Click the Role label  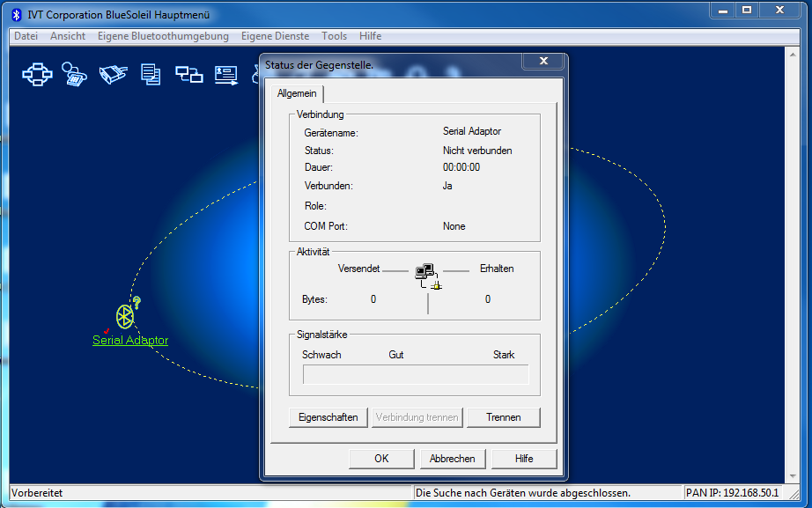(315, 206)
